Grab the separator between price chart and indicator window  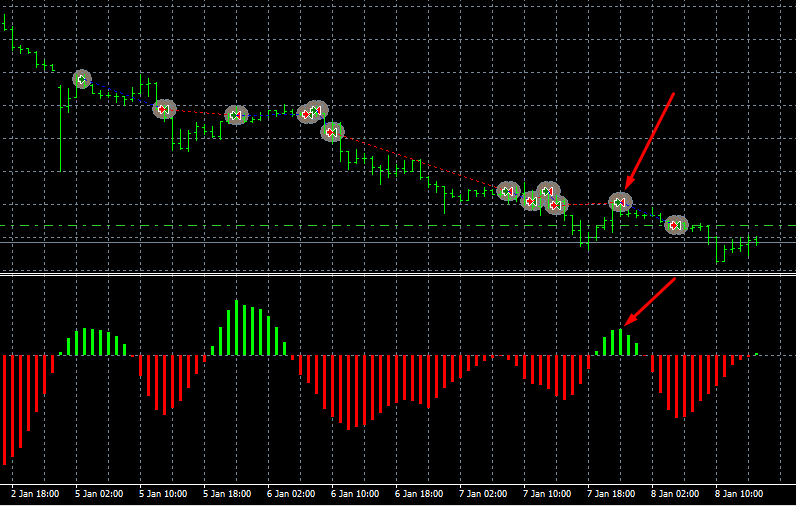(398, 275)
